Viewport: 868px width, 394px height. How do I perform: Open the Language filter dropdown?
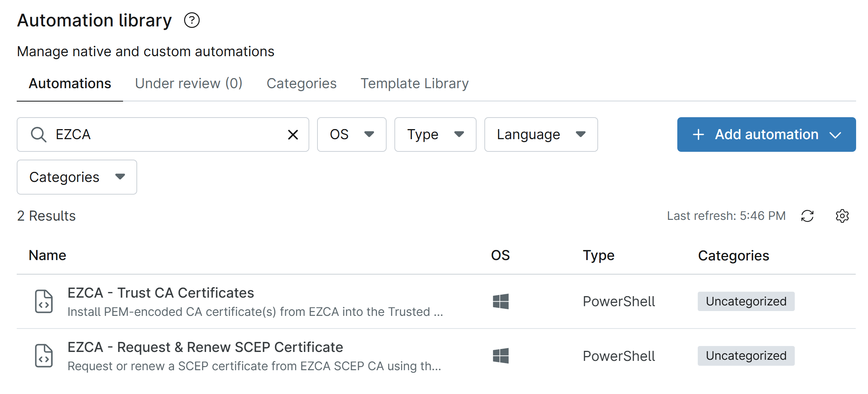(x=541, y=135)
